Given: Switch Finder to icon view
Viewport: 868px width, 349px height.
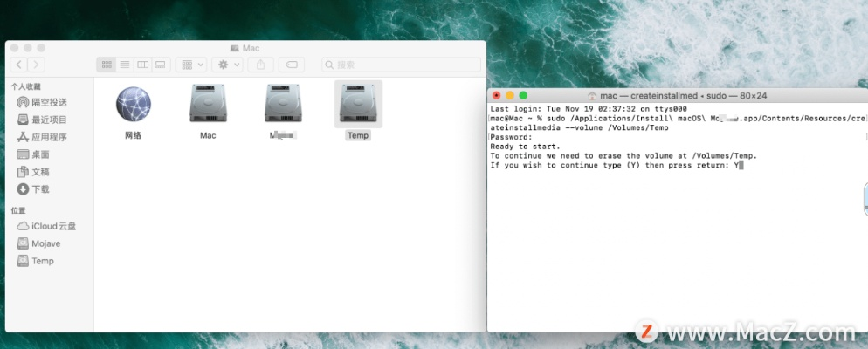Looking at the screenshot, I should click(107, 65).
